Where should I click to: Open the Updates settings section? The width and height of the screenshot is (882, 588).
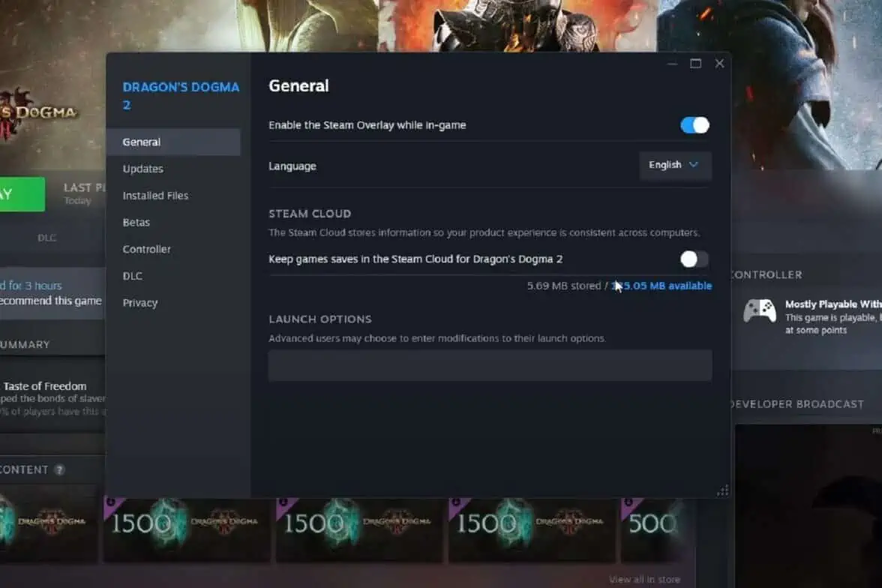[143, 169]
